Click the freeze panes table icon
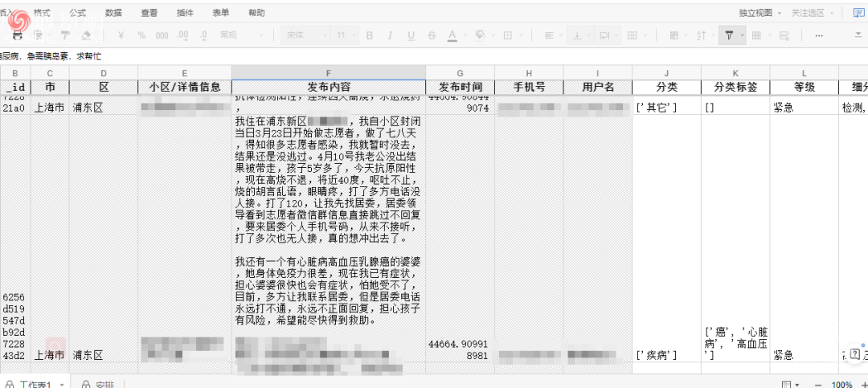Screen dimensions: 868x388 [756, 35]
